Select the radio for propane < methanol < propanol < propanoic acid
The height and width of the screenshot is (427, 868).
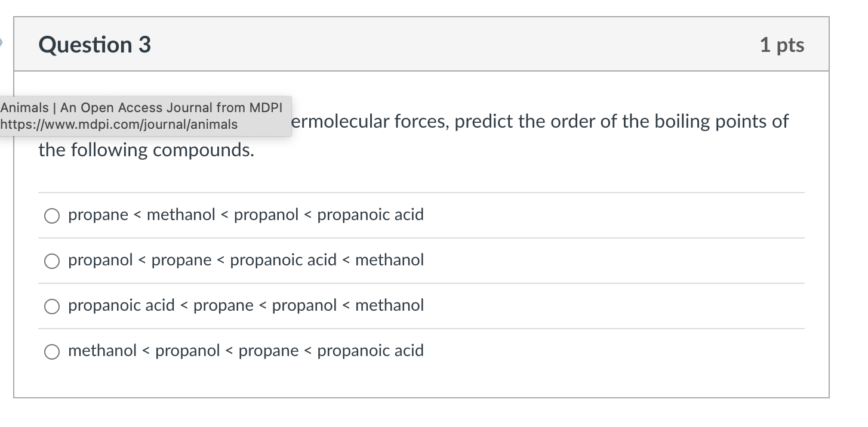[52, 215]
